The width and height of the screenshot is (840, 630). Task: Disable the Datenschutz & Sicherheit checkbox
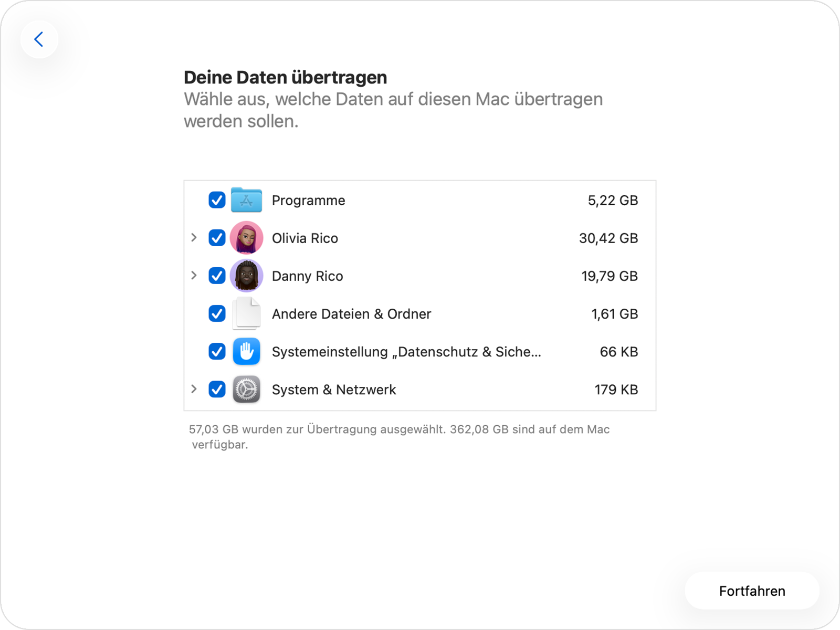pyautogui.click(x=216, y=352)
